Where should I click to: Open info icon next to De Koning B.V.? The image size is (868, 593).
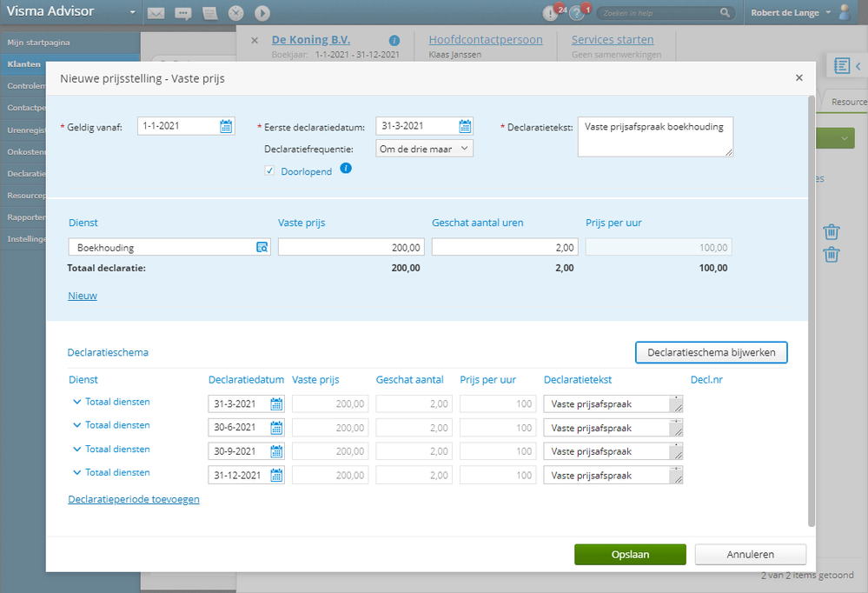(x=394, y=41)
